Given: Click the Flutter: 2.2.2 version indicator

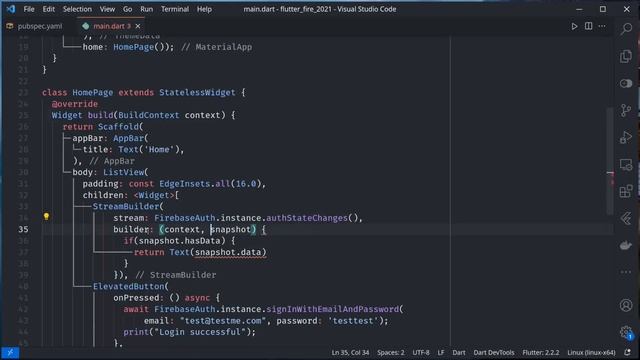Looking at the screenshot, I should coord(541,353).
